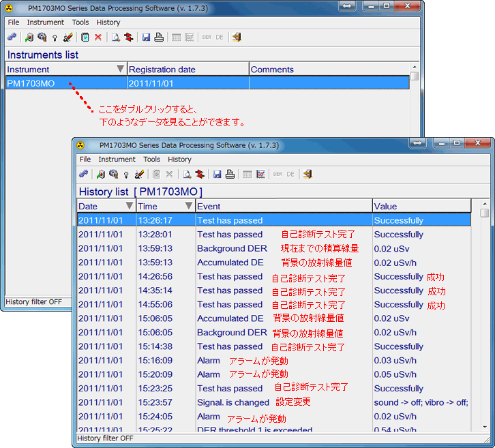495x448 pixels.
Task: Click the graph chart icon in History list toolbar
Action: [260, 174]
